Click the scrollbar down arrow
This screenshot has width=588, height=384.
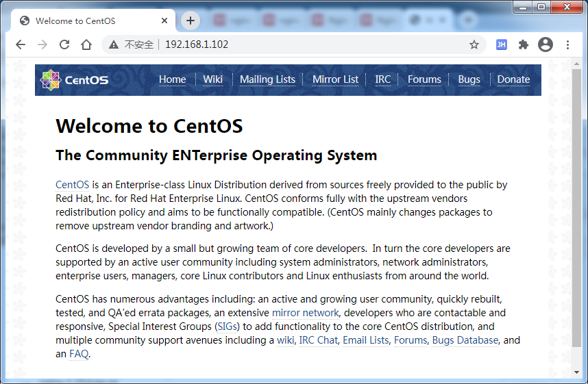[576, 372]
